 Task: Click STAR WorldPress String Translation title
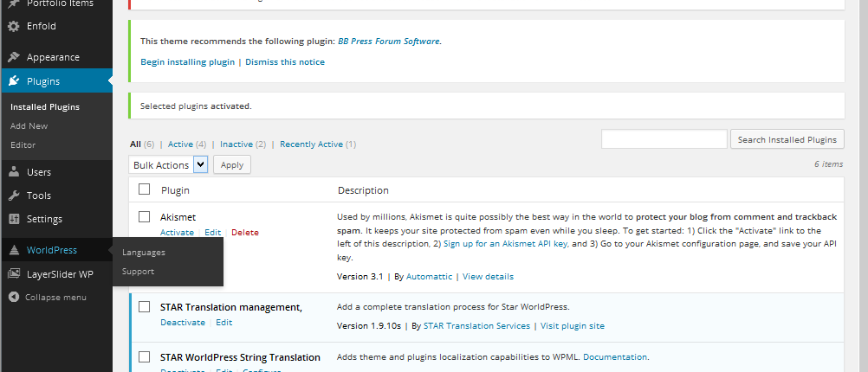click(240, 357)
